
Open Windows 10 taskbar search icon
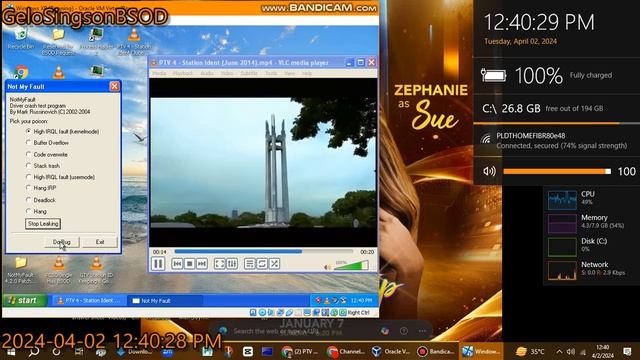pyautogui.click(x=34, y=351)
